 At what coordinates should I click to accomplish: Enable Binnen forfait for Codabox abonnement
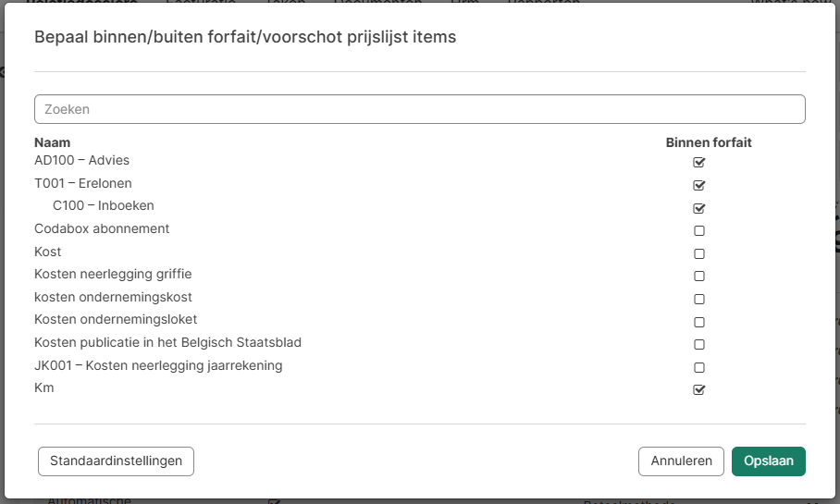coord(699,230)
